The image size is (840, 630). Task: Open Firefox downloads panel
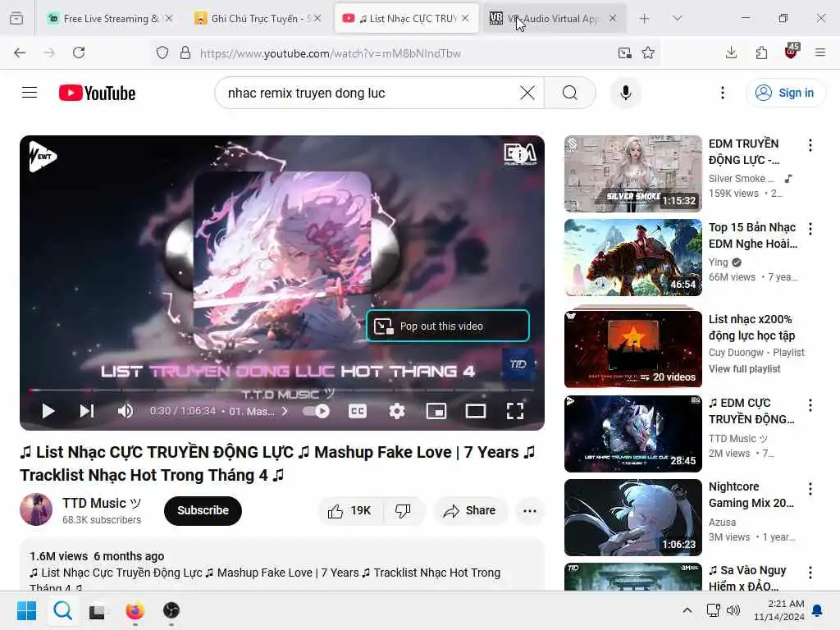pos(731,52)
